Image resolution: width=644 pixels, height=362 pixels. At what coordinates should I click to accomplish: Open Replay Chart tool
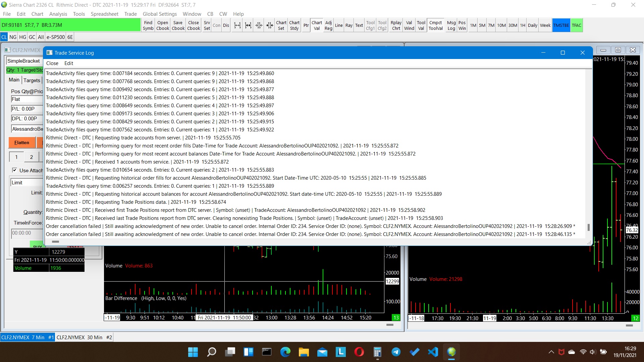tap(396, 25)
